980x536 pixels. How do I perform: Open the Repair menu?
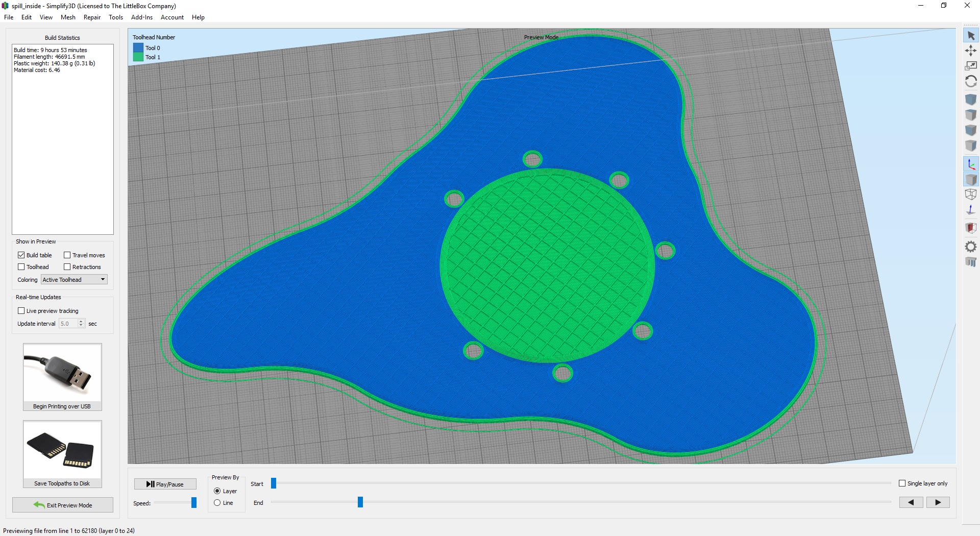coord(92,17)
